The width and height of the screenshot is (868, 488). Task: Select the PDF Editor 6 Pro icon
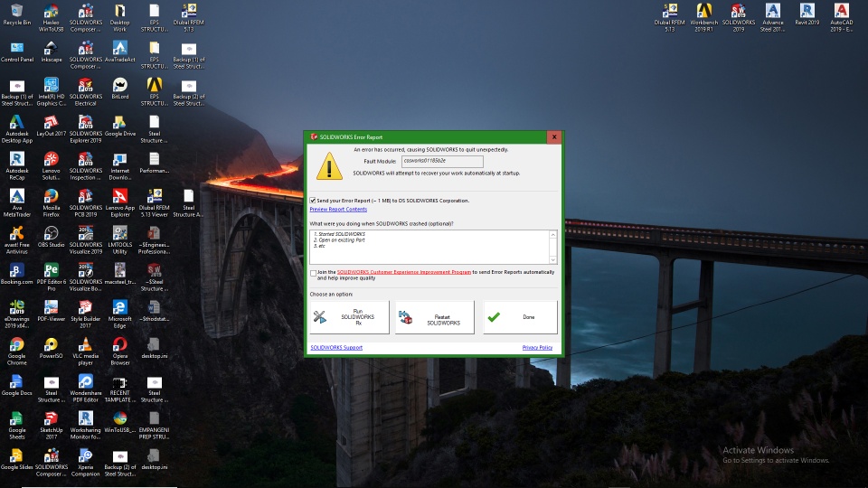[x=51, y=277]
